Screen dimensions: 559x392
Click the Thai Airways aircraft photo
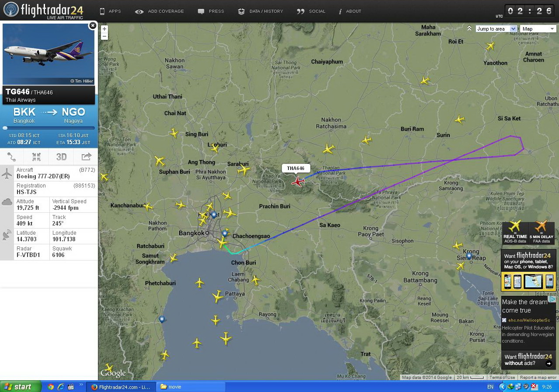pos(49,54)
